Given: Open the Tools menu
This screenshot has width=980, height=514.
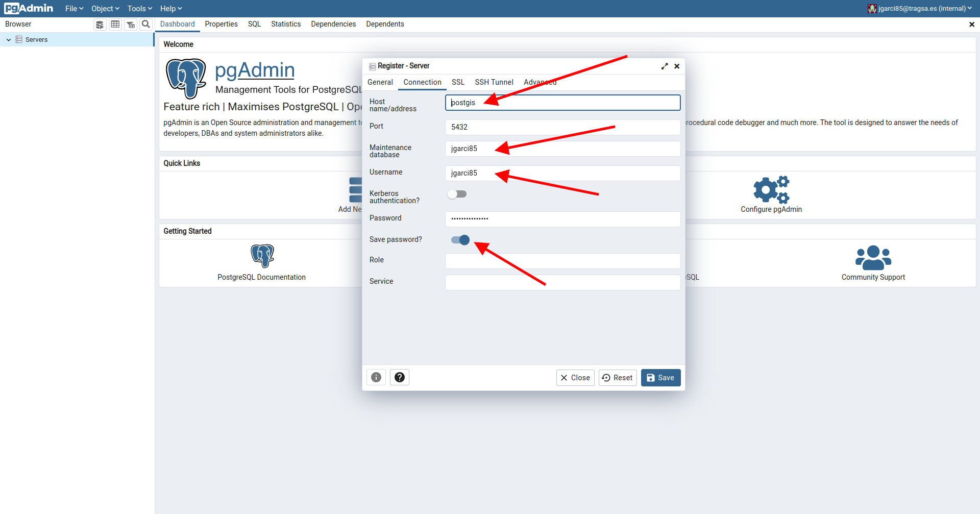Looking at the screenshot, I should pyautogui.click(x=140, y=9).
